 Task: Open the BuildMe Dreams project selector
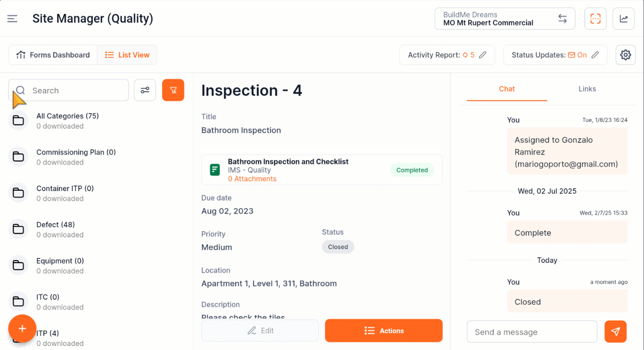coord(505,19)
